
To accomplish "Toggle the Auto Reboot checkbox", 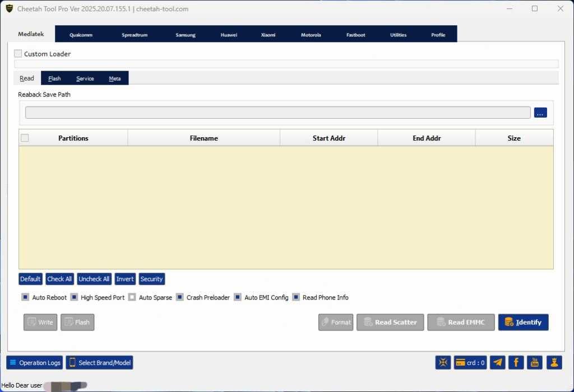I will tap(25, 297).
